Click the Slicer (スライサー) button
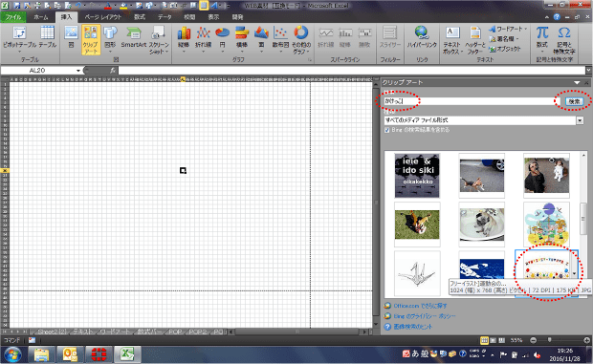The image size is (593, 364). click(x=390, y=38)
